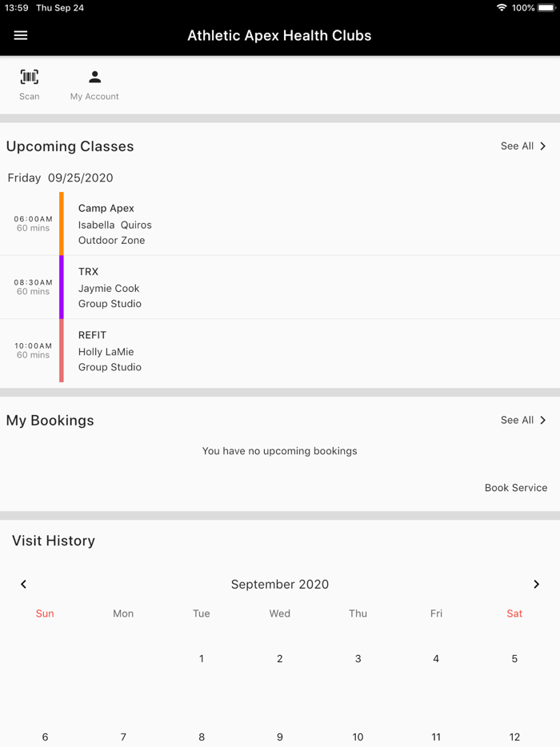This screenshot has height=747, width=560.
Task: Pick September 4 on the calendar
Action: (x=436, y=659)
